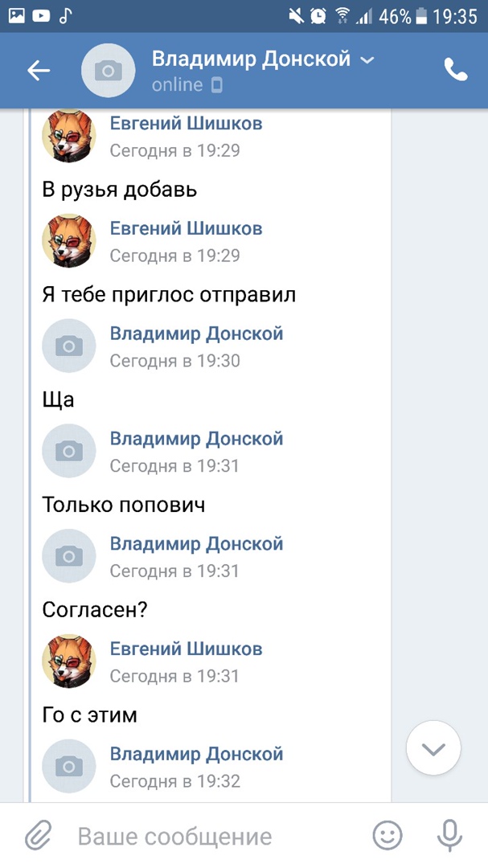
Task: Open the attachment paperclip menu
Action: point(37,837)
